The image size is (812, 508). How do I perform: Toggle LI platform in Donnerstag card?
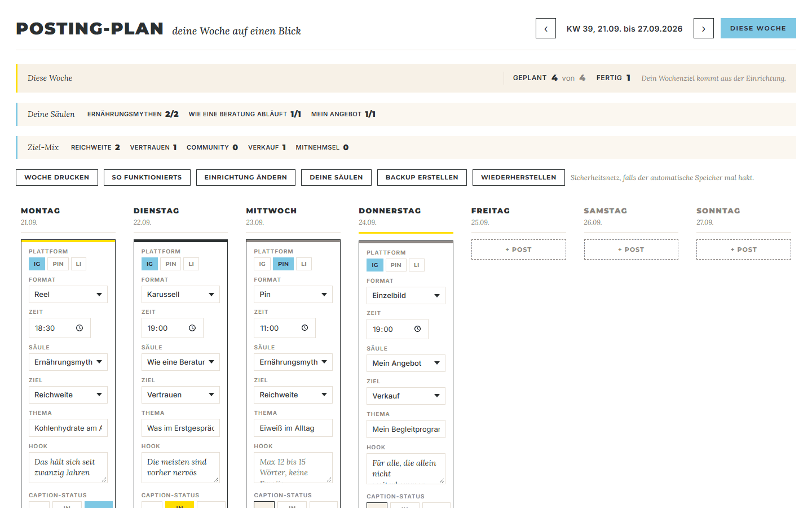pyautogui.click(x=417, y=265)
